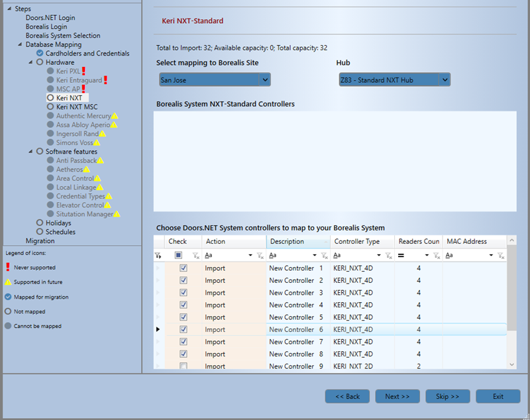Image resolution: width=530 pixels, height=420 pixels.
Task: Click the warning triangle beside Credential Types
Action: (x=109, y=196)
